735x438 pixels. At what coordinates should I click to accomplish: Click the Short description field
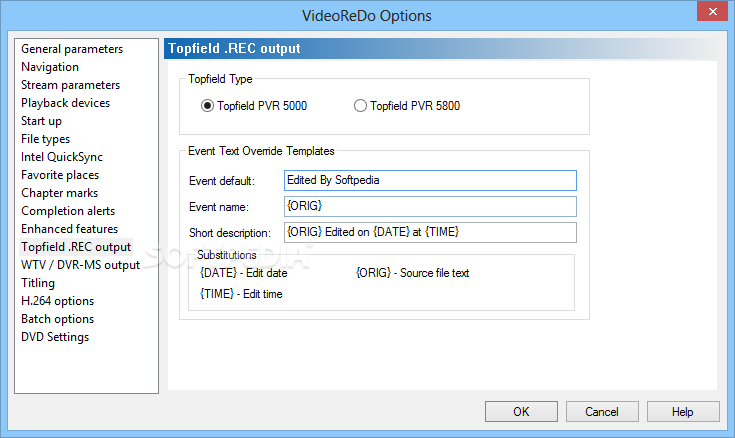[x=431, y=232]
